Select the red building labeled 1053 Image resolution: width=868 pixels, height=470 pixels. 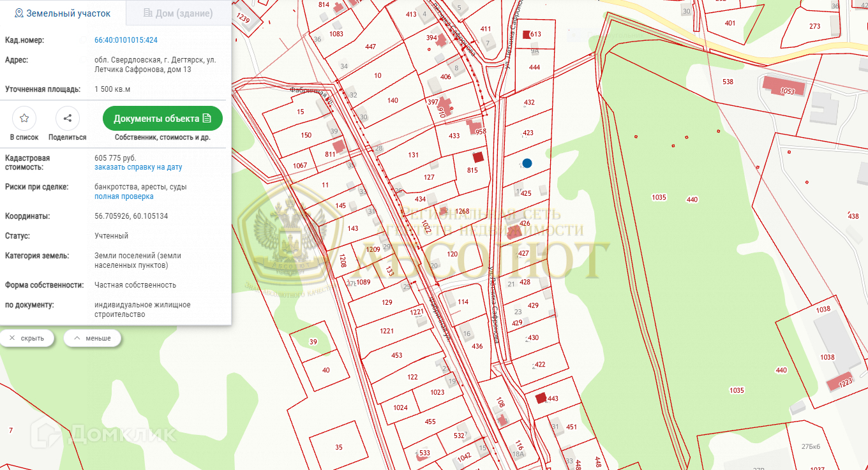783,86
